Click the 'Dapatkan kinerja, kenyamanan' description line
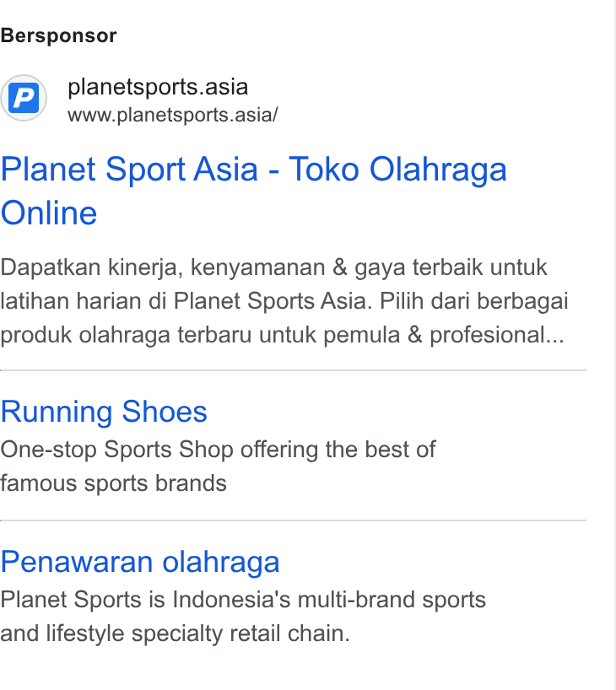Viewport: 616px width, 690px height. click(x=273, y=268)
